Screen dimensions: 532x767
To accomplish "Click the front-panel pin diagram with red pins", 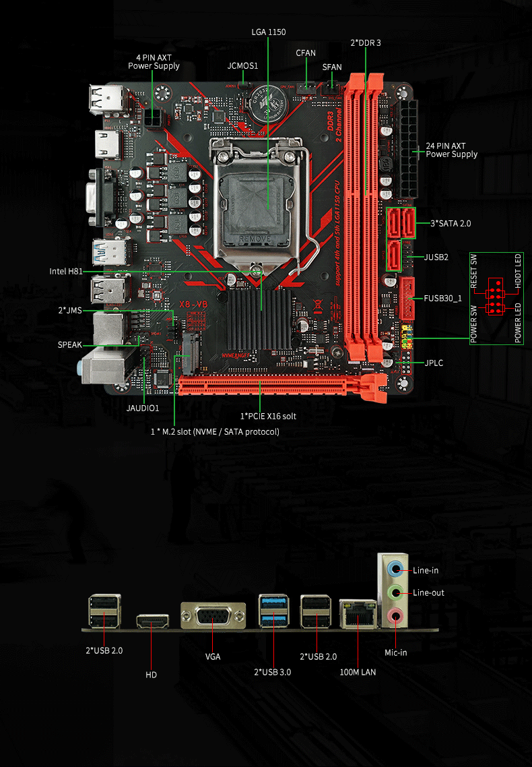I will (x=496, y=297).
